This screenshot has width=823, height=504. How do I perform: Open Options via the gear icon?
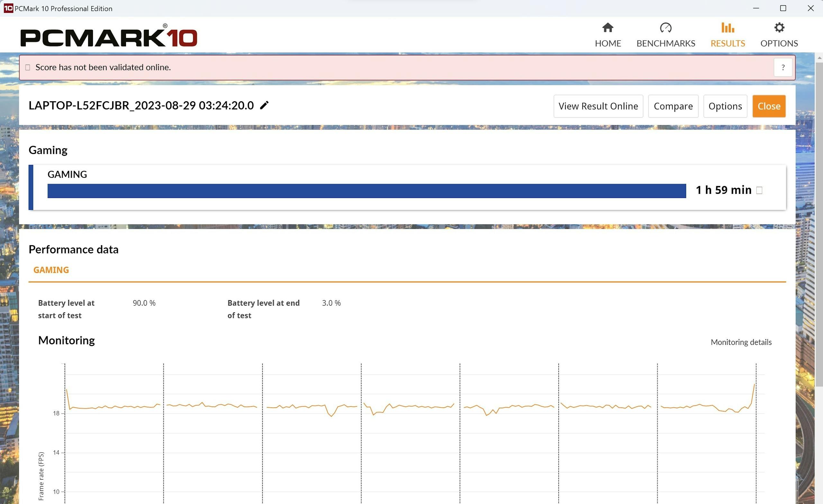pos(779,28)
